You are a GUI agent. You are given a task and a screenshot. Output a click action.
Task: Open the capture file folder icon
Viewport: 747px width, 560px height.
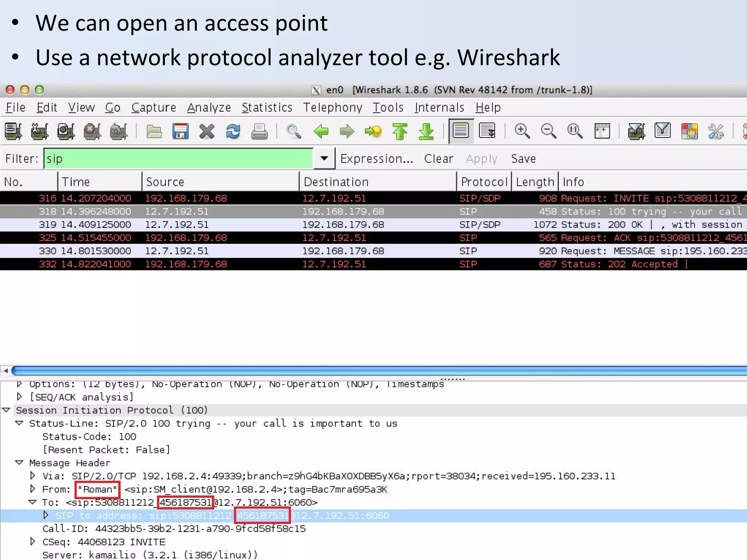[154, 132]
